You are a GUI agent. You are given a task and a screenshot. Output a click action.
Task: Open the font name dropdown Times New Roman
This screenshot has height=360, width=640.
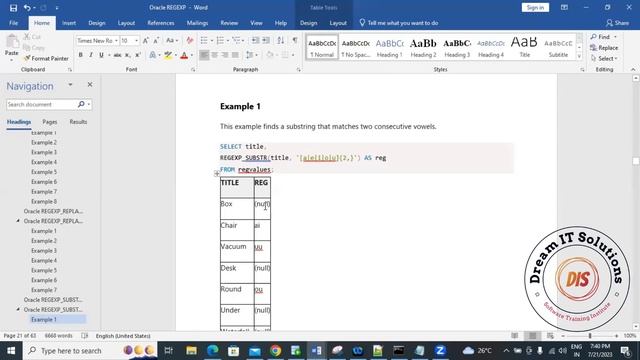pos(116,41)
